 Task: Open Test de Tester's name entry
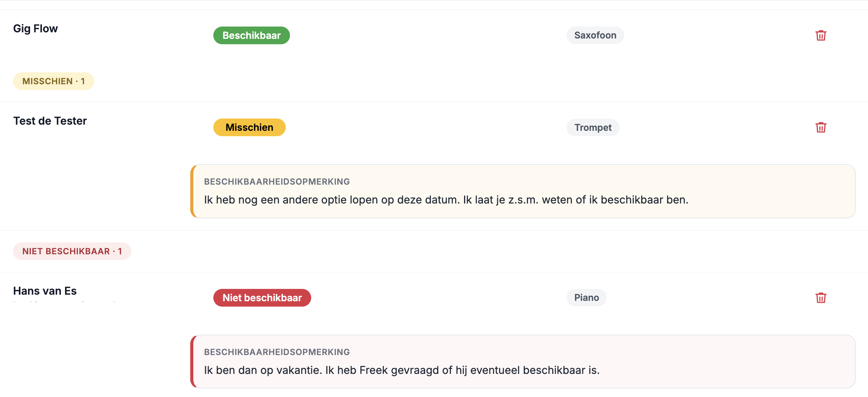(x=50, y=121)
